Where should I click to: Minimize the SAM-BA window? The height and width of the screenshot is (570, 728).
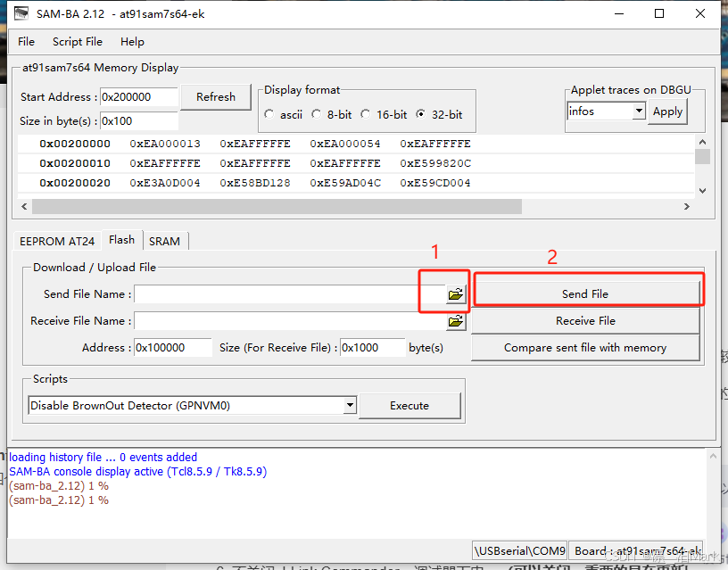click(x=619, y=13)
